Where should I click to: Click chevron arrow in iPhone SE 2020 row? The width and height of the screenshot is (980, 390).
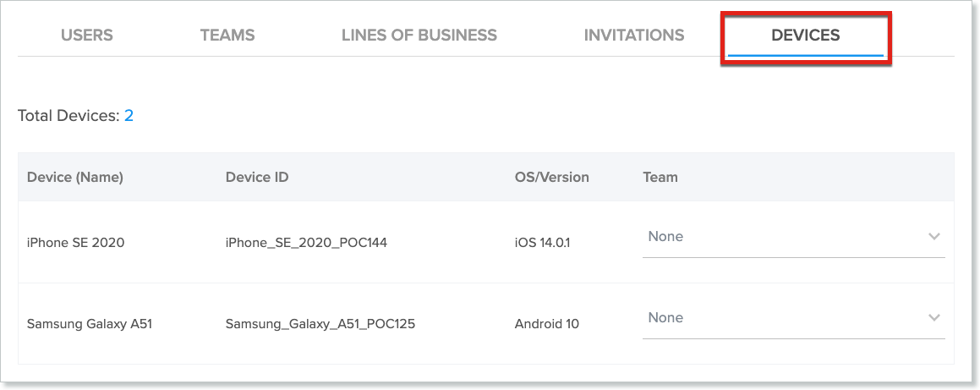[x=933, y=237]
